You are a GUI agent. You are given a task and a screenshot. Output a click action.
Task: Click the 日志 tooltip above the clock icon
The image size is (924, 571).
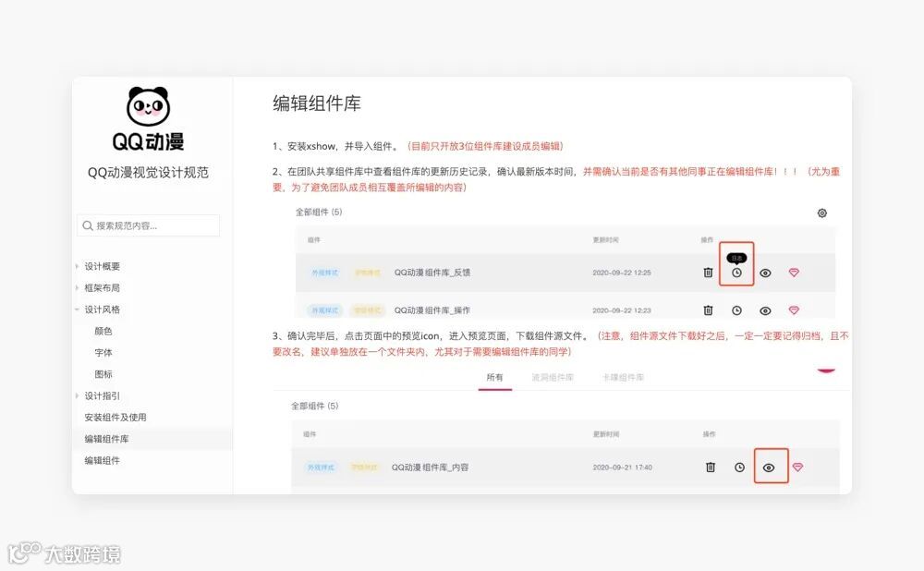(x=736, y=258)
